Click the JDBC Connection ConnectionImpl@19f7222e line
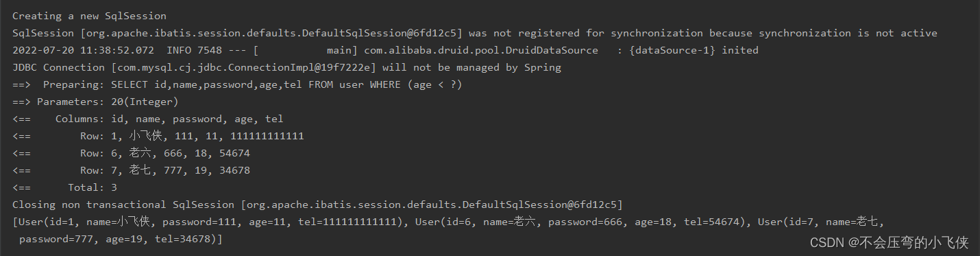Image resolution: width=980 pixels, height=256 pixels. (286, 67)
